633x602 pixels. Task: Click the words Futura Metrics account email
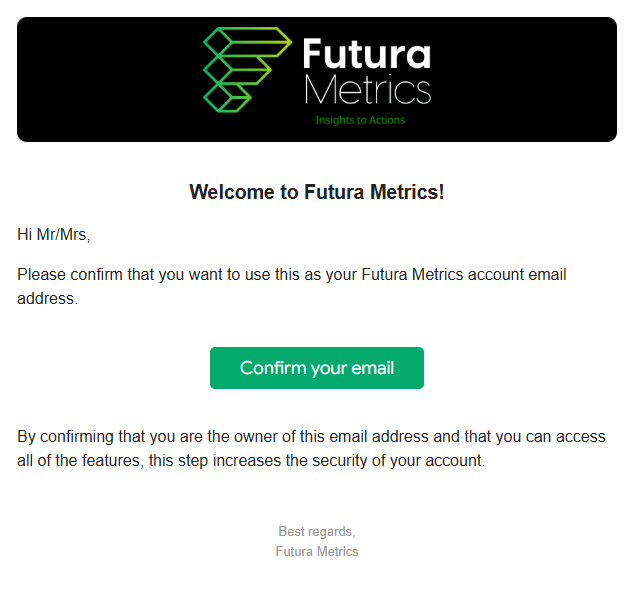pos(464,275)
